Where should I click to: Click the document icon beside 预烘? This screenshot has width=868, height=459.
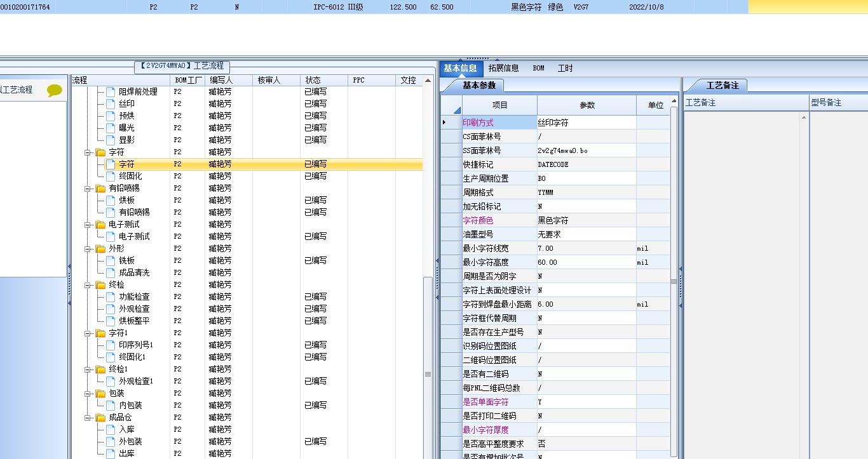click(x=111, y=116)
